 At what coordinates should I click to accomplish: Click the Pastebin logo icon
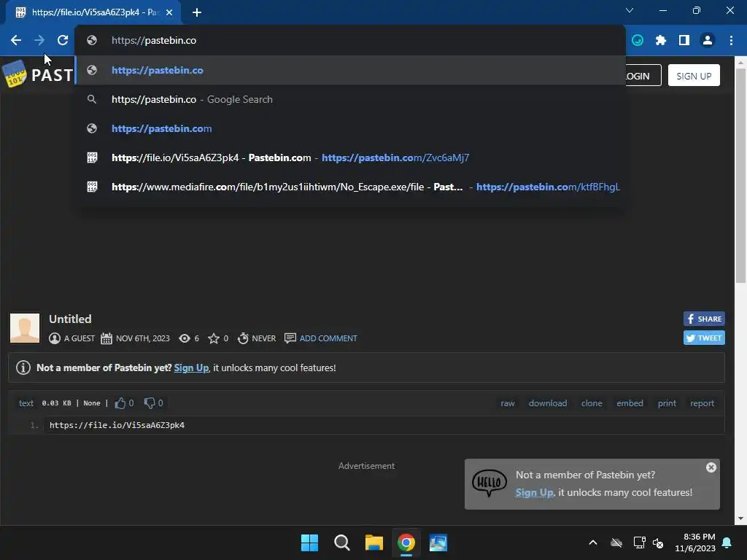click(15, 74)
